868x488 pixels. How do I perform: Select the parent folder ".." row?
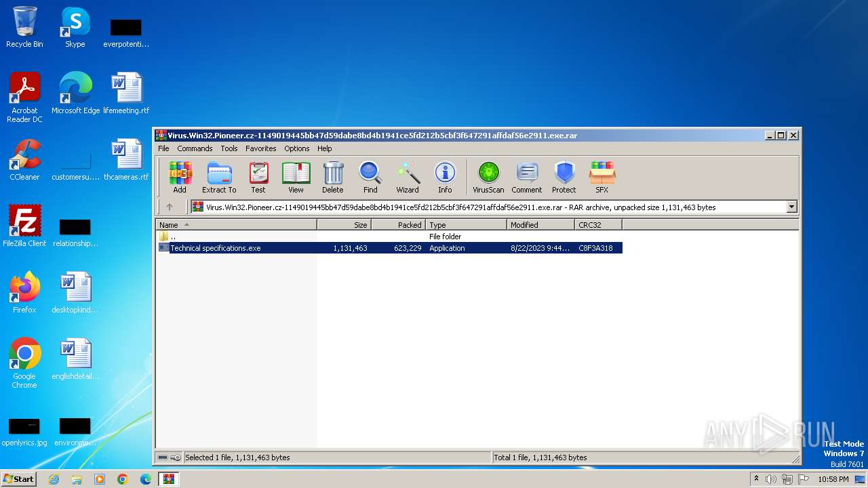(389, 237)
